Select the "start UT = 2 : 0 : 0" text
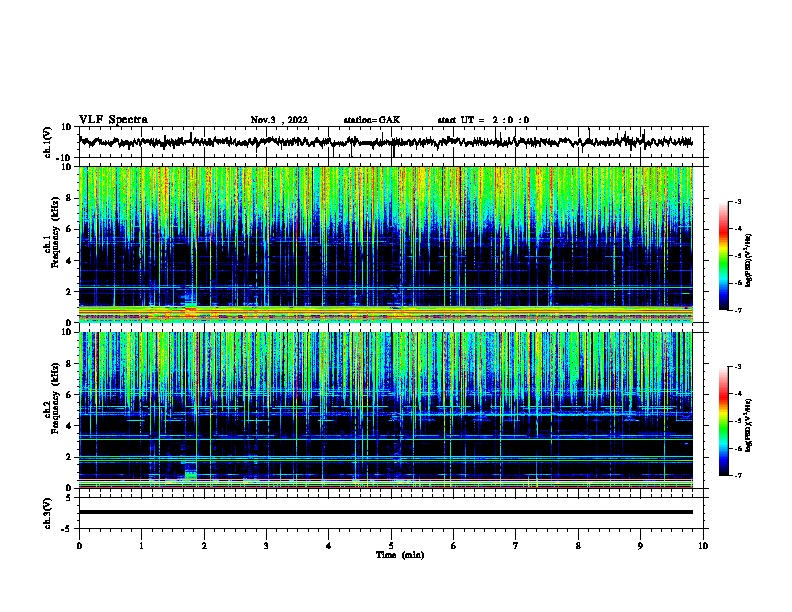This screenshot has height=612, width=792. click(x=483, y=120)
